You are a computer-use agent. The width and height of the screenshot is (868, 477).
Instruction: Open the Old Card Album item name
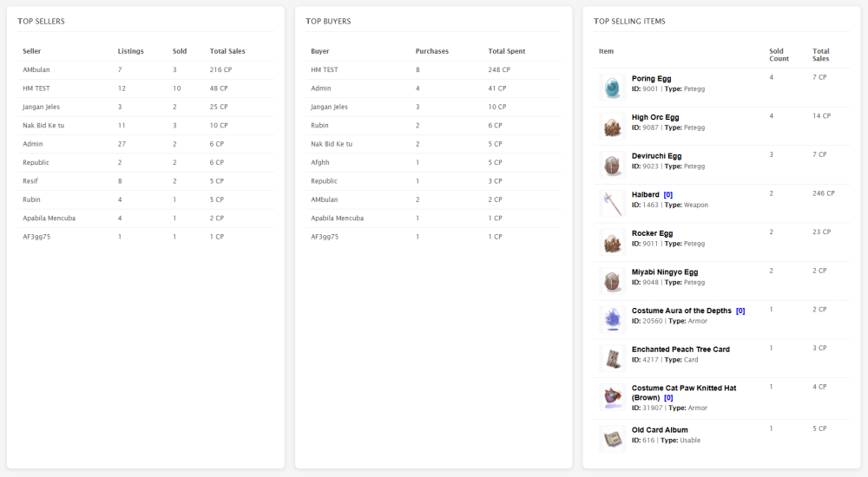point(660,430)
